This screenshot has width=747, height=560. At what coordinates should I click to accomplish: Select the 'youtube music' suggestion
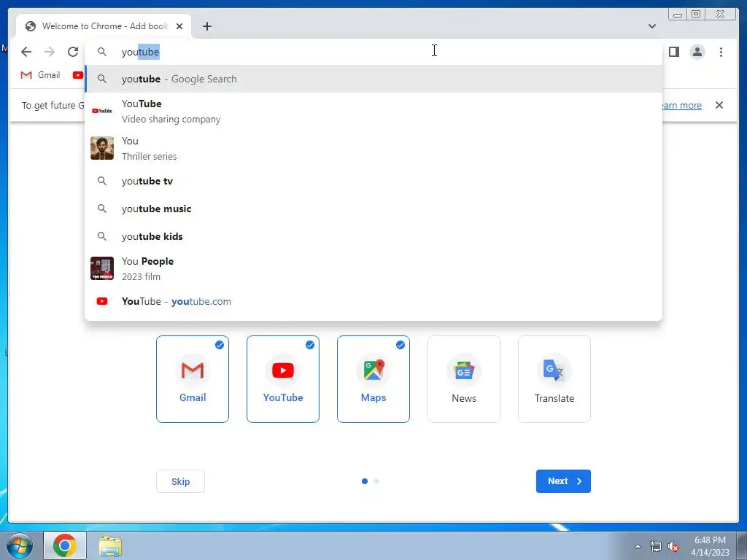tap(373, 209)
